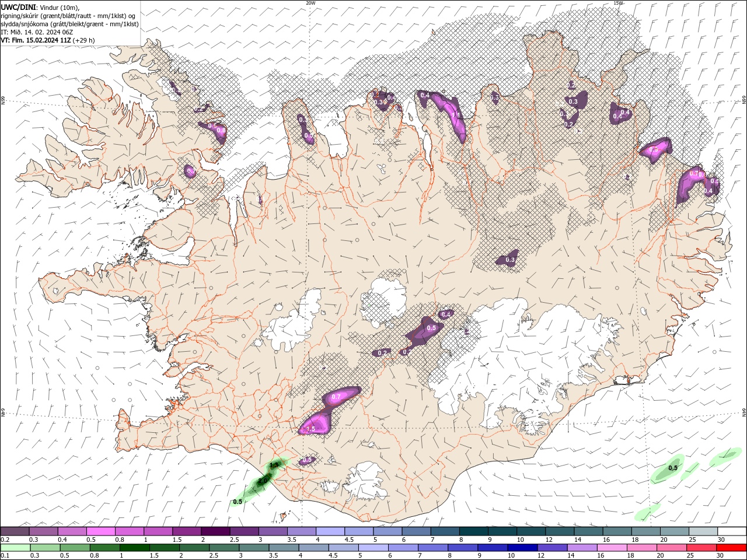Viewport: 747px width, 560px height.
Task: Click the 1.5 value inside the pink snow area on the map
Action: tap(310, 429)
